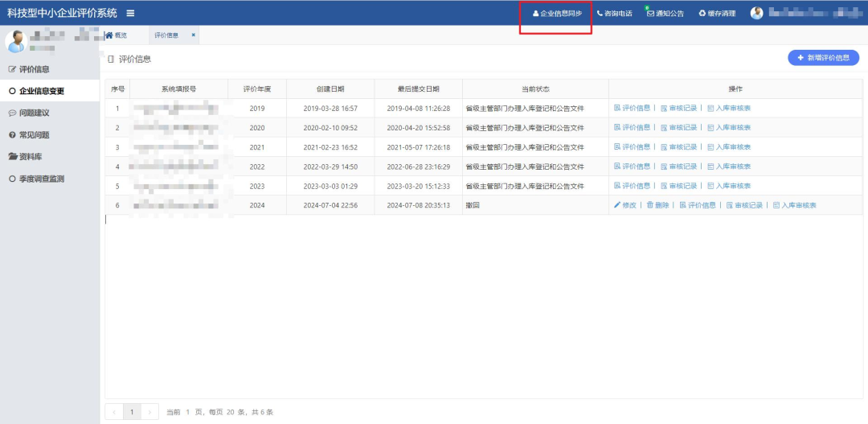The width and height of the screenshot is (868, 424).
Task: Click 删除 for the 2024 row
Action: (x=657, y=205)
